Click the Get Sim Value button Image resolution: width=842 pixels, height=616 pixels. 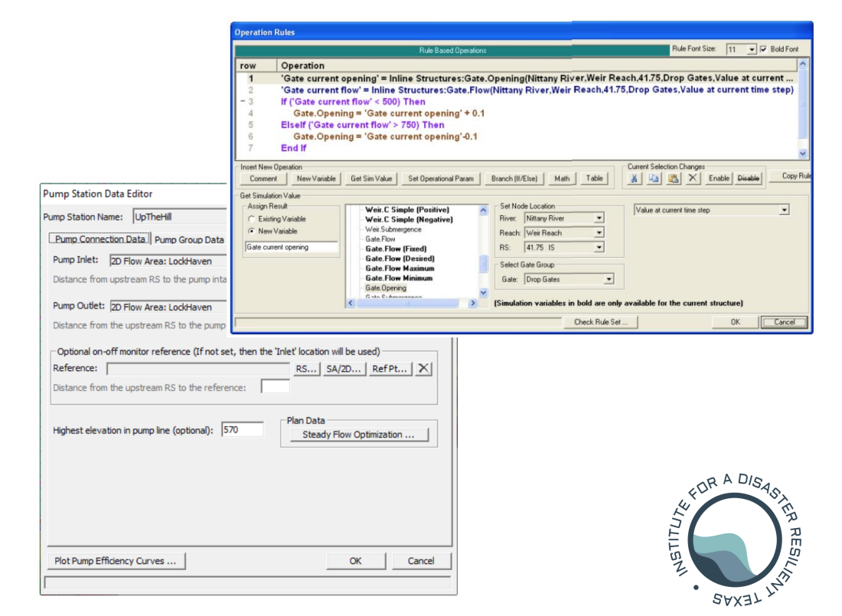[371, 178]
